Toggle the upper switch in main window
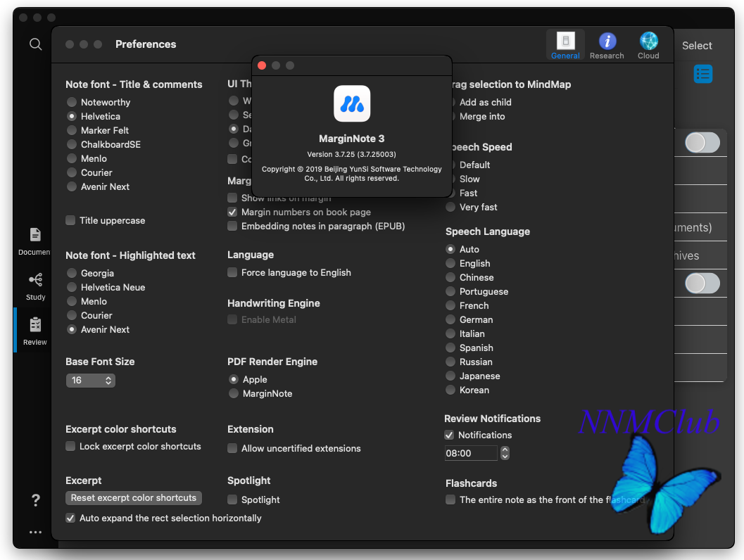Screen dimensions: 744x560 [x=702, y=143]
